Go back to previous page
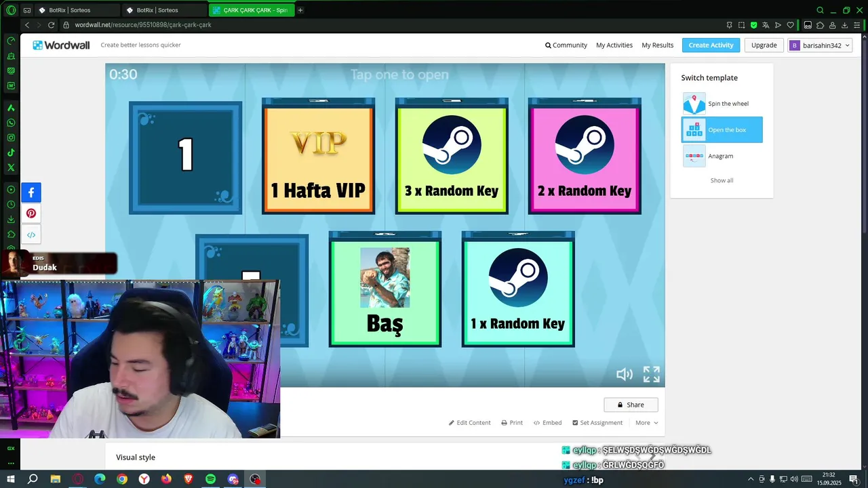This screenshot has height=488, width=868. coord(27,25)
